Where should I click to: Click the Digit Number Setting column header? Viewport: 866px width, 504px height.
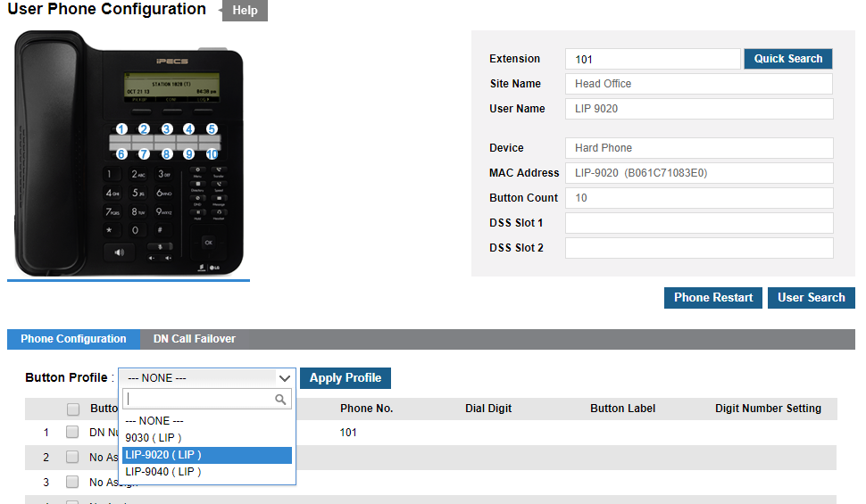(769, 409)
